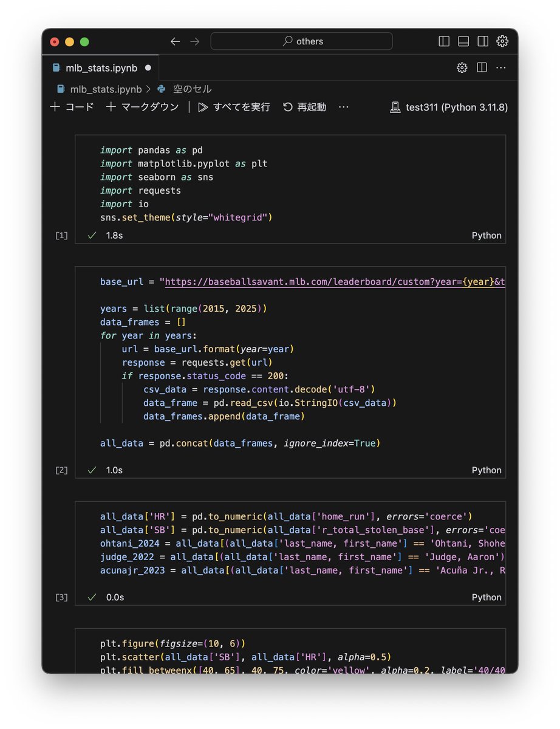Add a code cell with コード button
This screenshot has width=560, height=729.
coord(72,107)
